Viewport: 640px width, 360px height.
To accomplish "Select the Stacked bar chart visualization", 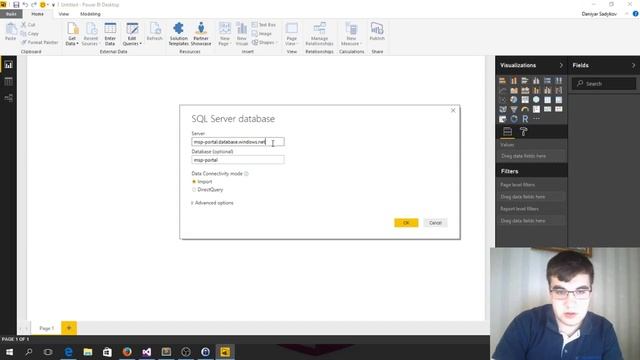I will coord(502,81).
